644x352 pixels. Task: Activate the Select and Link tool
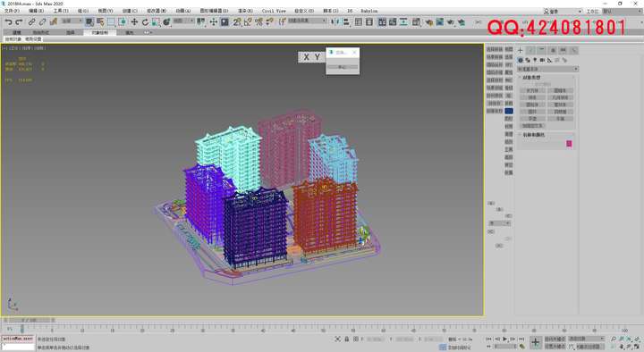pyautogui.click(x=31, y=21)
